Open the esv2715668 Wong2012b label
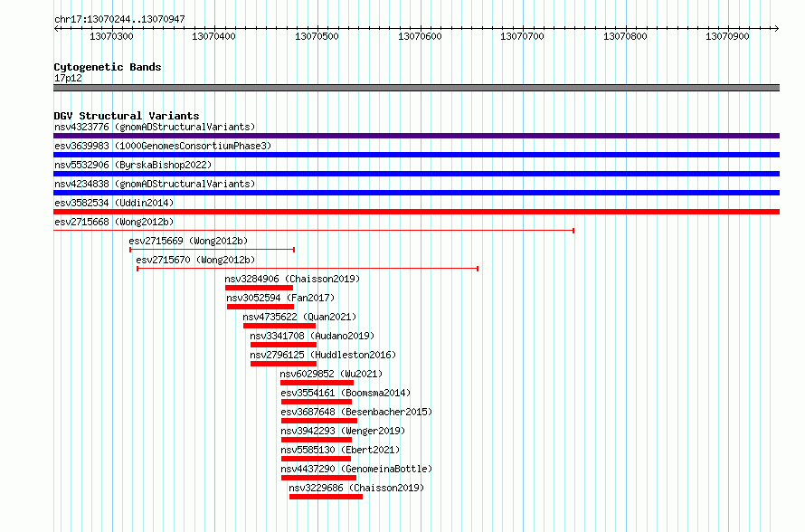Viewport: 805px width, 532px height. pos(114,222)
